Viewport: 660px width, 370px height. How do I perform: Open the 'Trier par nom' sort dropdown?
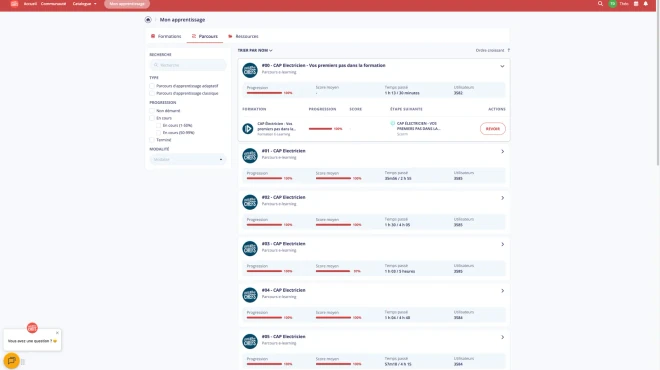[x=255, y=51]
